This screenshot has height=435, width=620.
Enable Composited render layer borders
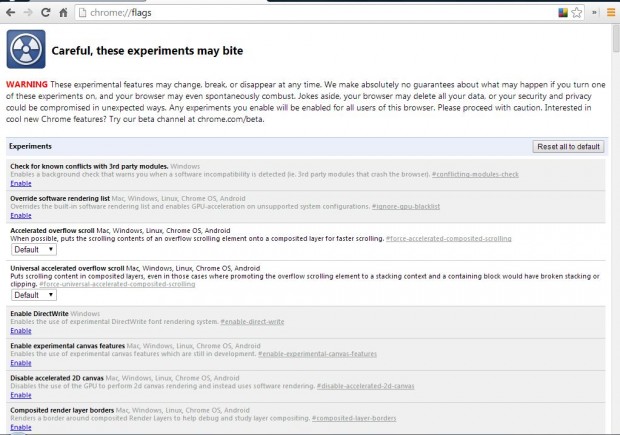[x=21, y=427]
